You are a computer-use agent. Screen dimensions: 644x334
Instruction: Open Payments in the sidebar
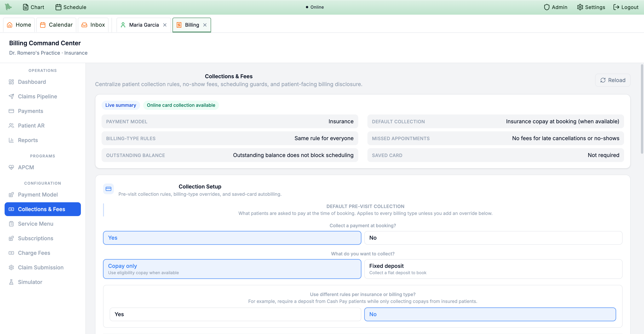click(43, 111)
